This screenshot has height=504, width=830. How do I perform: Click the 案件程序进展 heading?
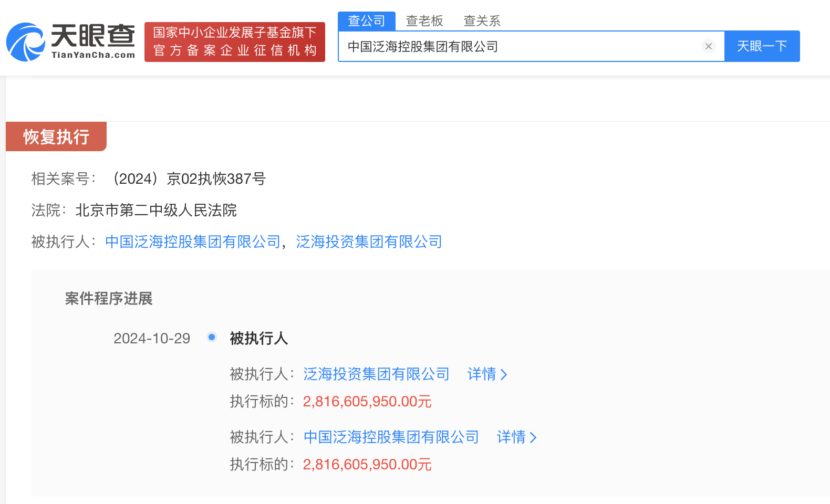109,298
